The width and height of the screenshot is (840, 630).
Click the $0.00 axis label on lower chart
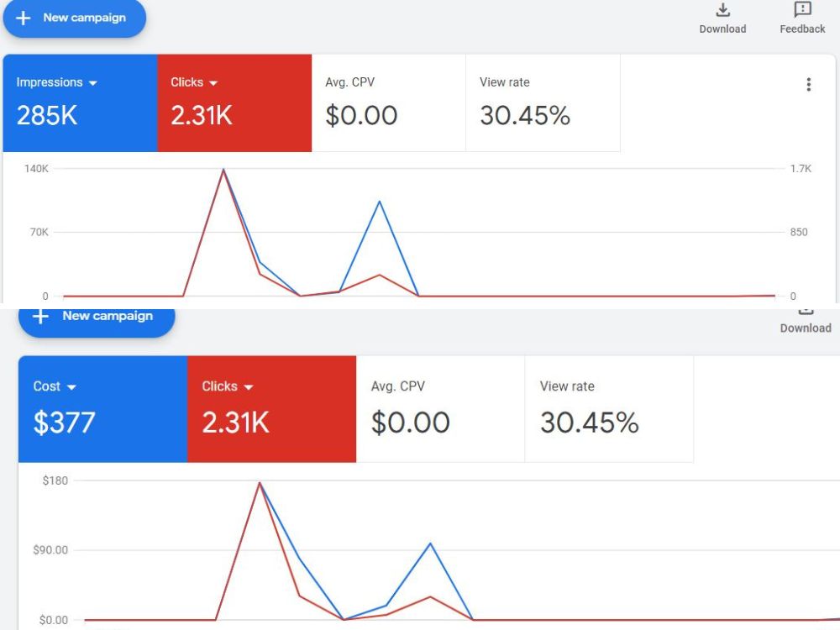tap(54, 620)
